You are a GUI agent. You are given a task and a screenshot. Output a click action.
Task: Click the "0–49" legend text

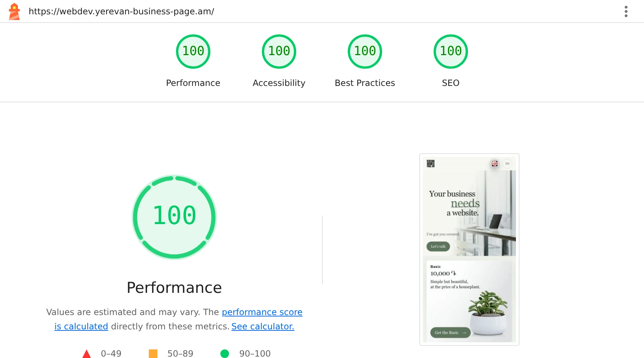pyautogui.click(x=111, y=354)
